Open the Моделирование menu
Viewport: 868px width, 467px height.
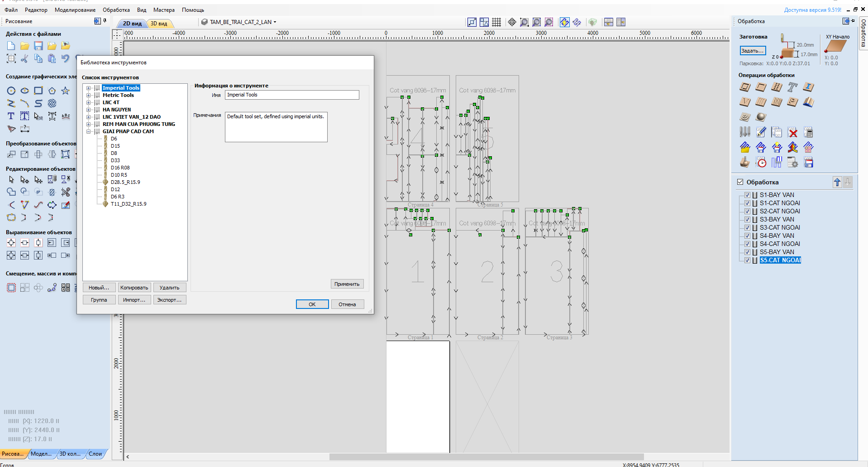click(x=75, y=10)
